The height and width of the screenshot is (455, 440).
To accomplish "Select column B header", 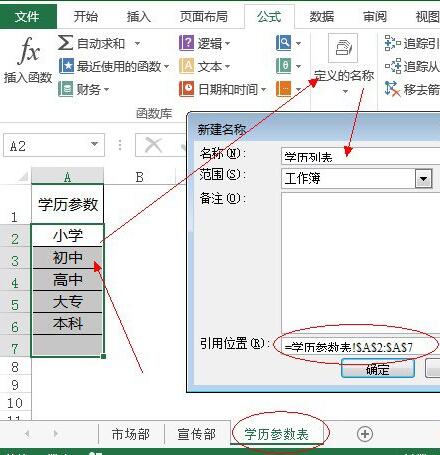I will coord(140,176).
